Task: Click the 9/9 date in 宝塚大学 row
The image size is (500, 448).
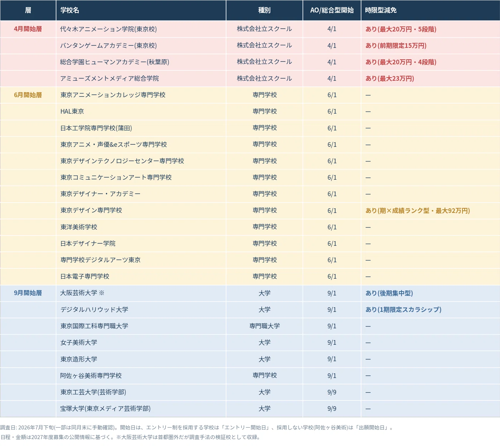Action: (332, 409)
